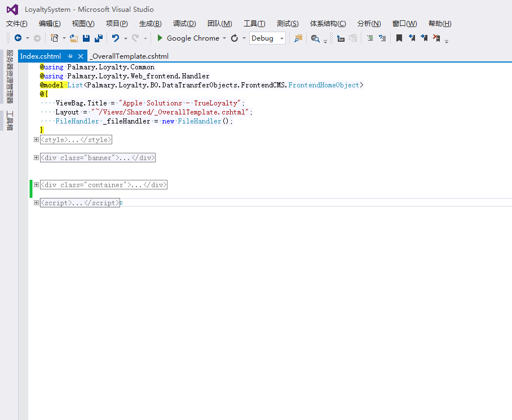Open the 分析(N) menu
Screen dimensions: 512x420
[369, 24]
